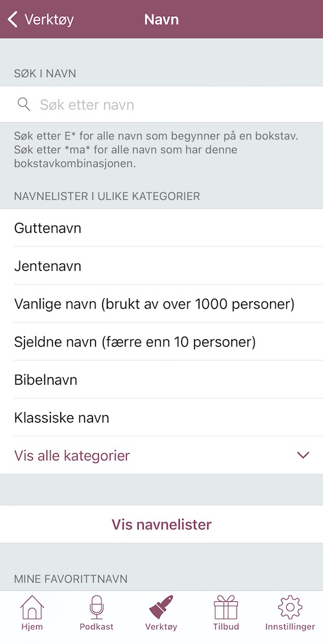This screenshot has width=323, height=644.
Task: Open the Innstillinger gear icon
Action: pyautogui.click(x=290, y=607)
